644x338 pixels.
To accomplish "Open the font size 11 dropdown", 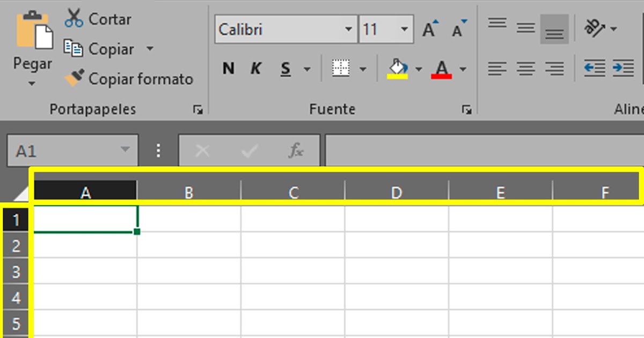I will click(x=405, y=29).
